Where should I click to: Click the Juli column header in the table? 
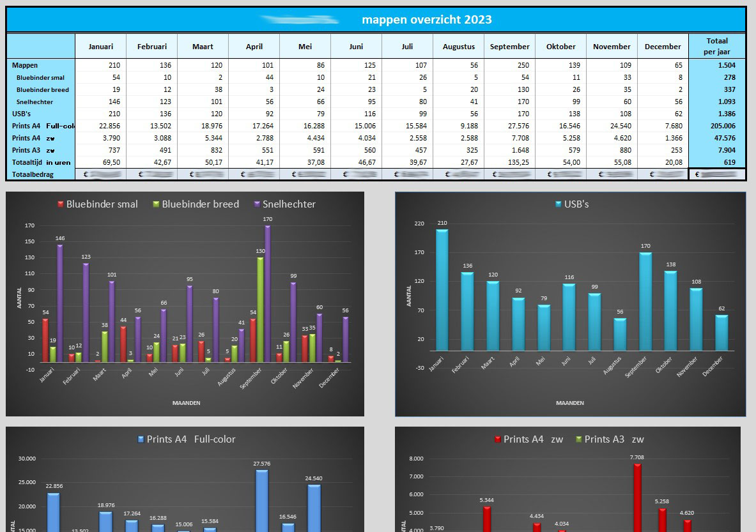point(407,46)
